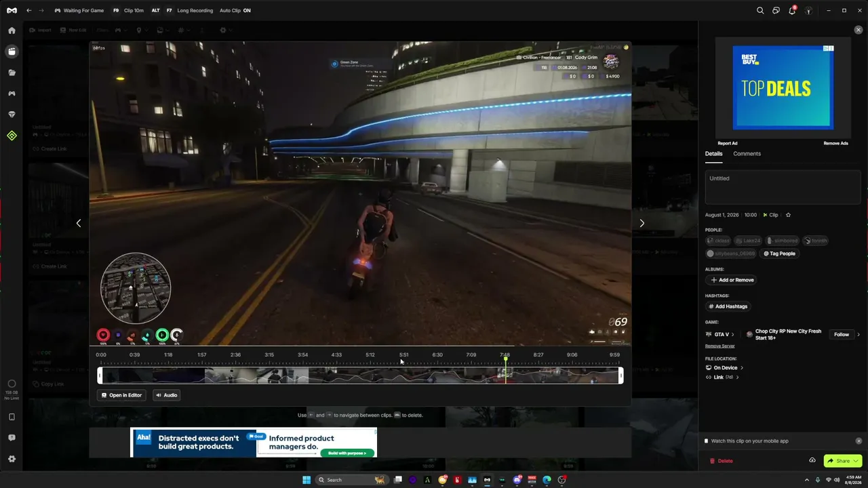868x488 pixels.
Task: Click Report Ad link
Action: pos(728,144)
